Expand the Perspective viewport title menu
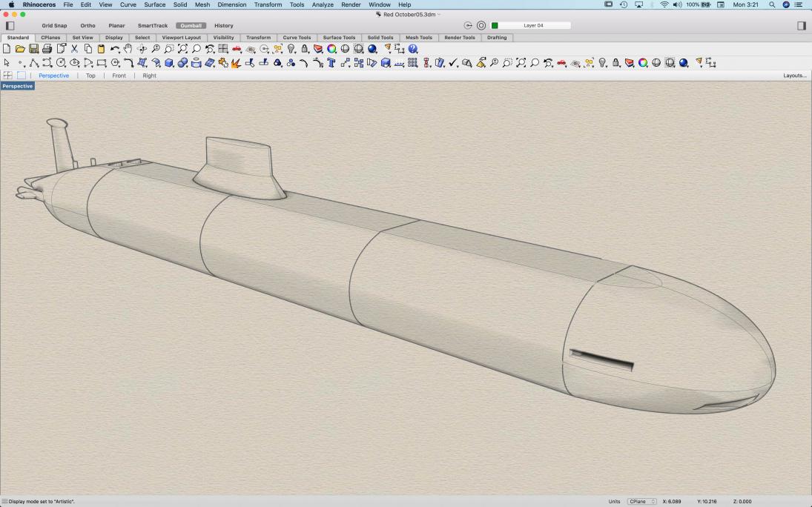This screenshot has height=507, width=812. pyautogui.click(x=17, y=86)
